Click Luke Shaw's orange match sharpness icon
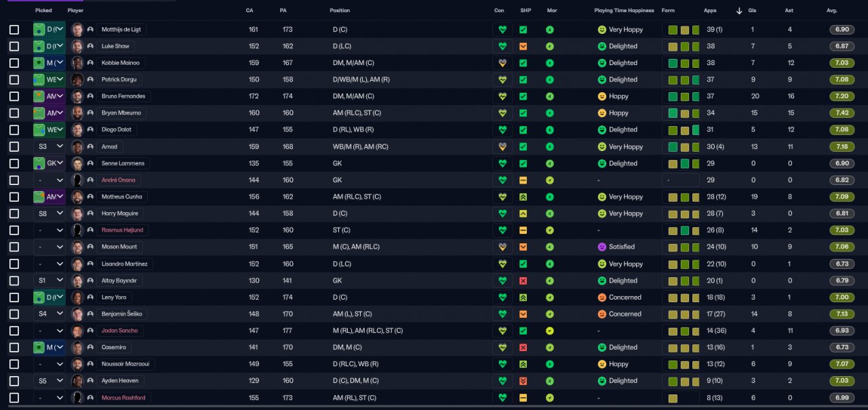868x410 pixels. (523, 46)
